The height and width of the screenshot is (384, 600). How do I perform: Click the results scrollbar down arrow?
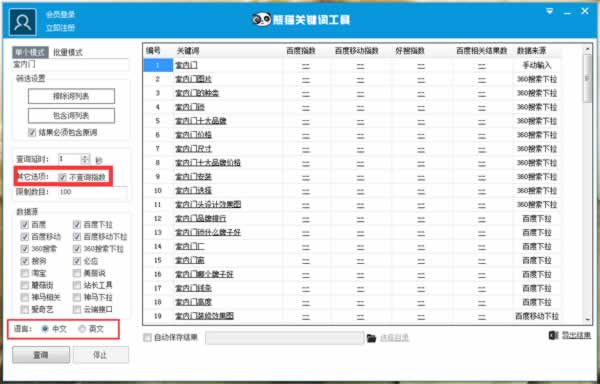click(x=587, y=319)
